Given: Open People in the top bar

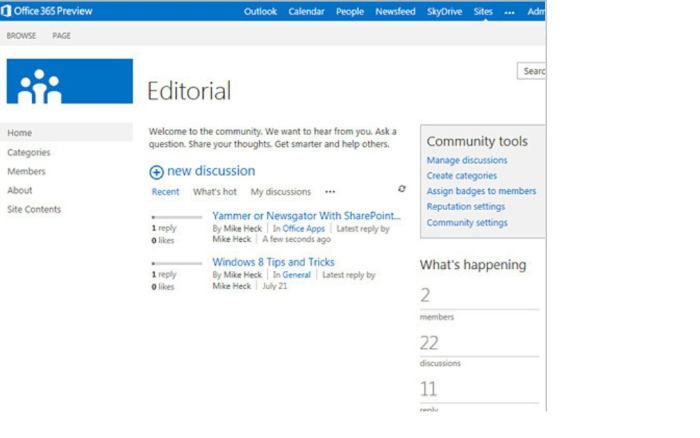Looking at the screenshot, I should [350, 12].
